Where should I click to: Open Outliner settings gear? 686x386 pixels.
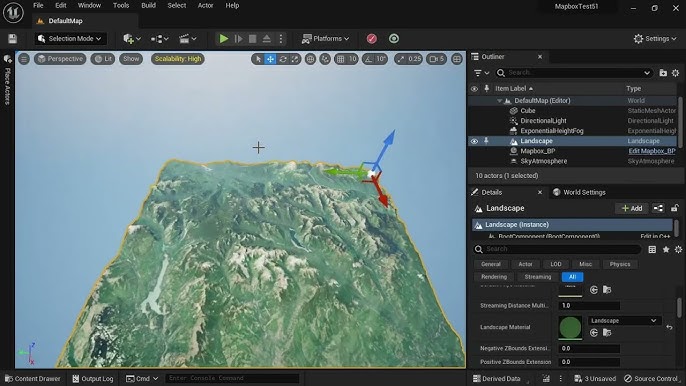click(x=676, y=73)
